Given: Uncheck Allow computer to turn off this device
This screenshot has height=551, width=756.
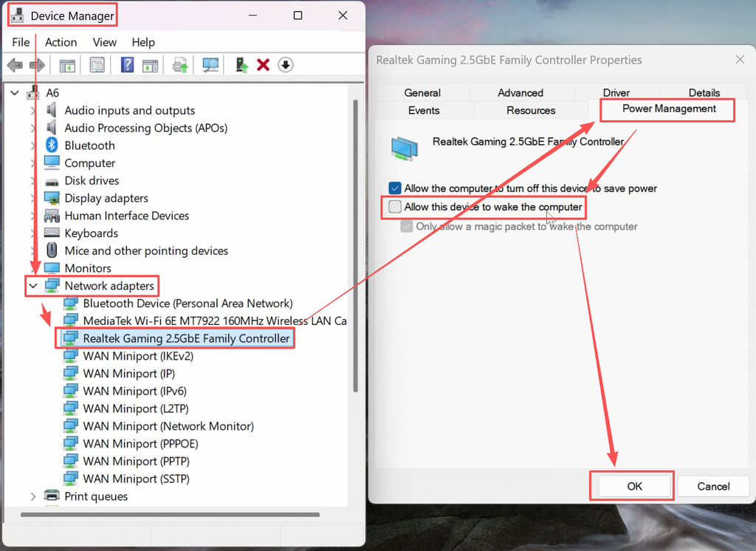Looking at the screenshot, I should tap(395, 188).
